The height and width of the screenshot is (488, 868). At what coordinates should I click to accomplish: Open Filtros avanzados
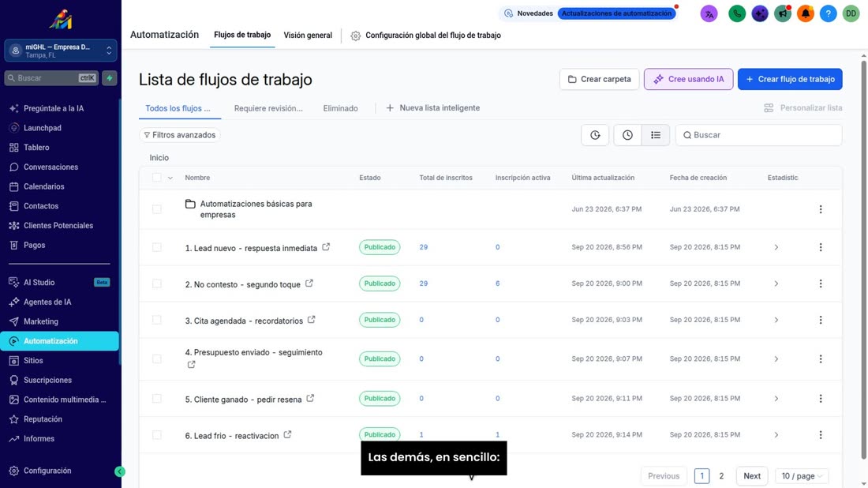tap(179, 135)
